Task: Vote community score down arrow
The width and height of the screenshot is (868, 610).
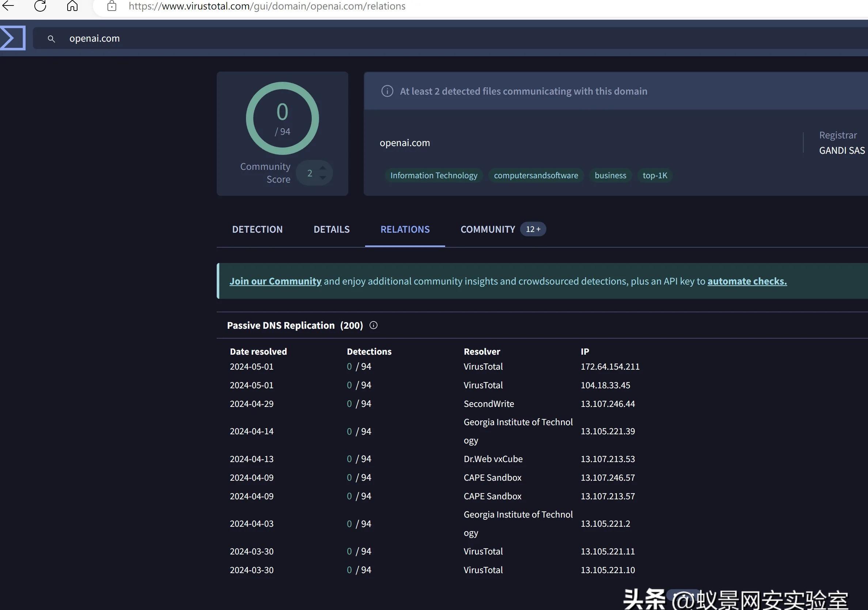Action: pyautogui.click(x=322, y=178)
